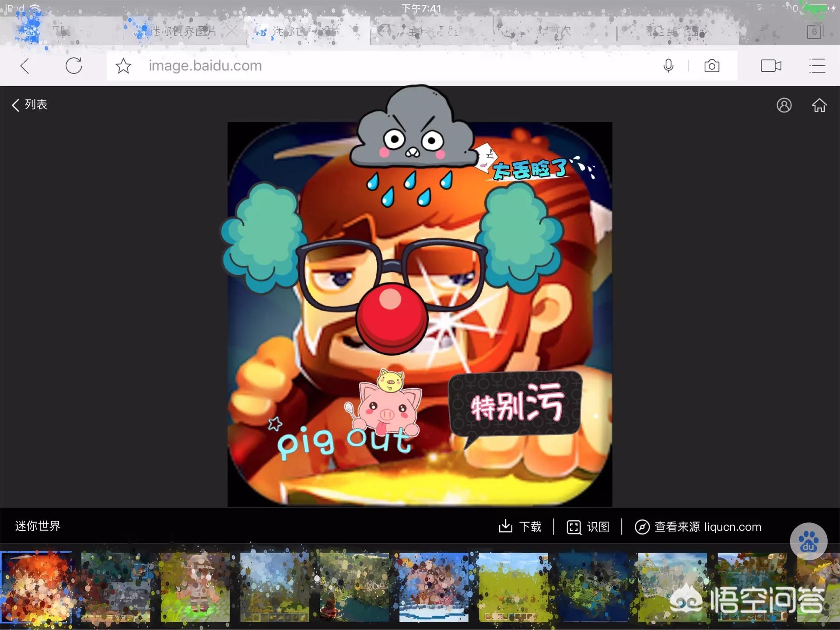
Task: Switch to the first browser tab with Baidu icon
Action: (61, 31)
